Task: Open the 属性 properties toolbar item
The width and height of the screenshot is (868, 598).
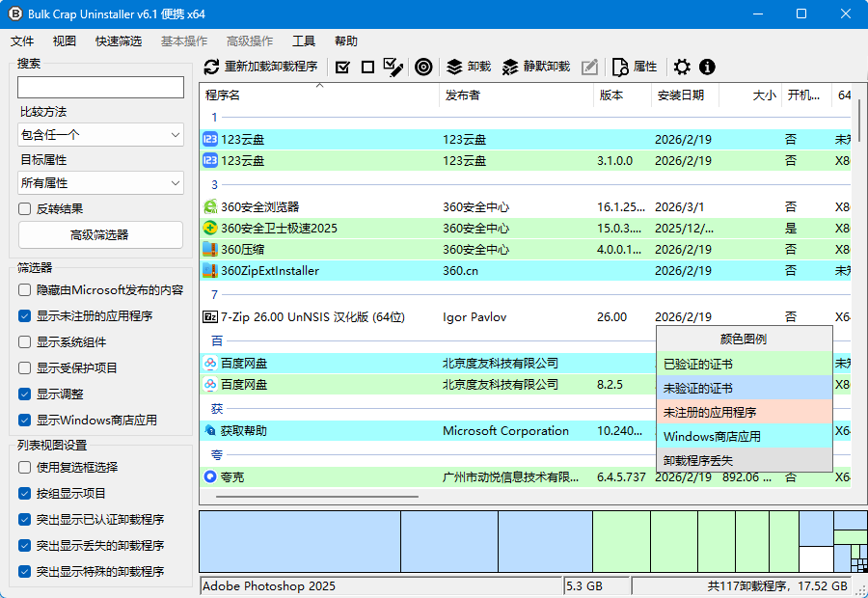Action: (636, 67)
